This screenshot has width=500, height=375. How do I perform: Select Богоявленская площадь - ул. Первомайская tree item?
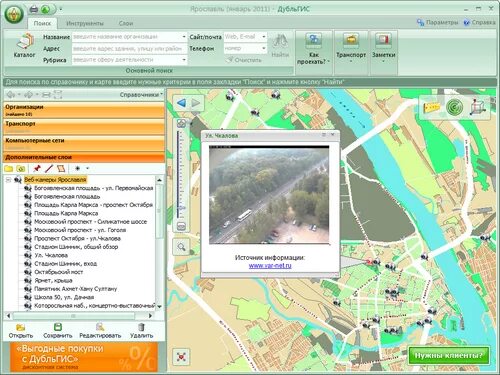94,188
